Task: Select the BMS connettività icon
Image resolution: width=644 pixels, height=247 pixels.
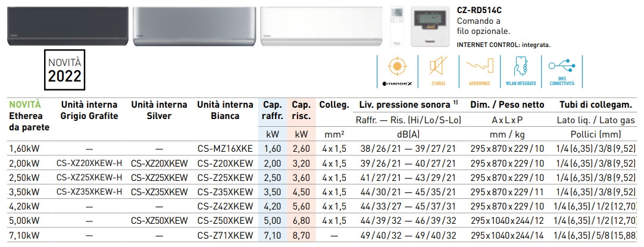Action: [561, 71]
